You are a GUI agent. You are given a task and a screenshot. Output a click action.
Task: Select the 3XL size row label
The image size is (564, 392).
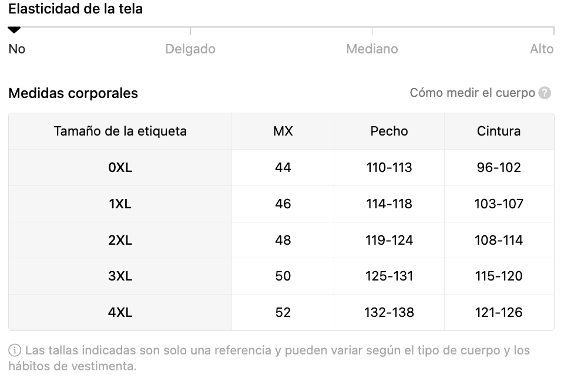click(120, 276)
